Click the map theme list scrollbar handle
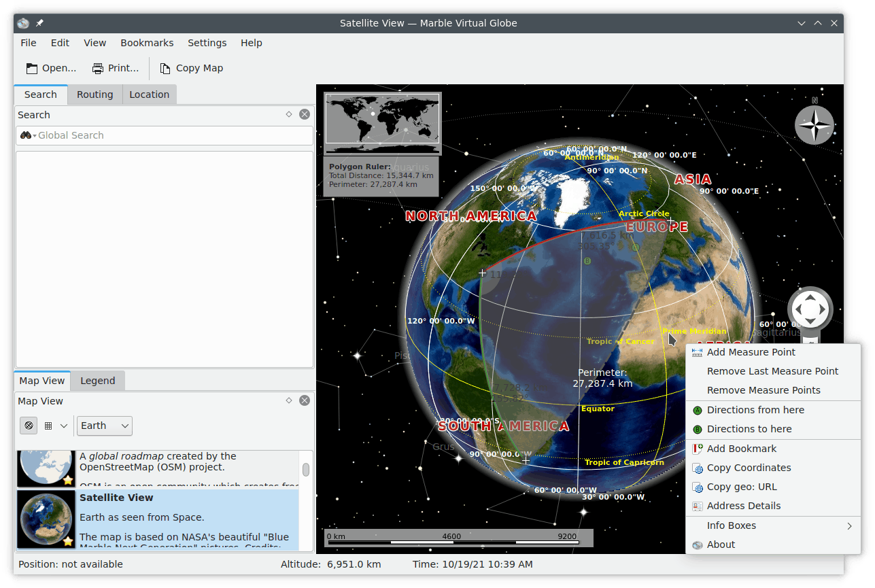Viewport: 875px width, 588px height. pyautogui.click(x=306, y=470)
